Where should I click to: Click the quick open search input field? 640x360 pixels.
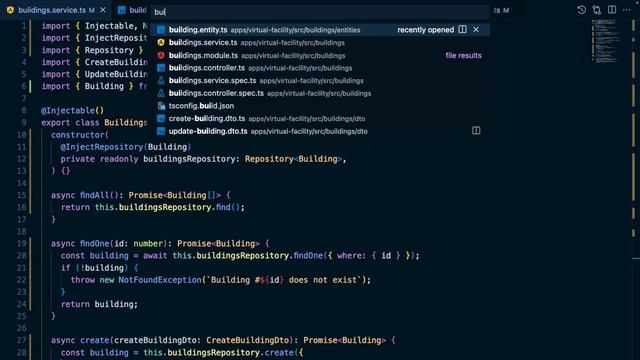pos(320,12)
